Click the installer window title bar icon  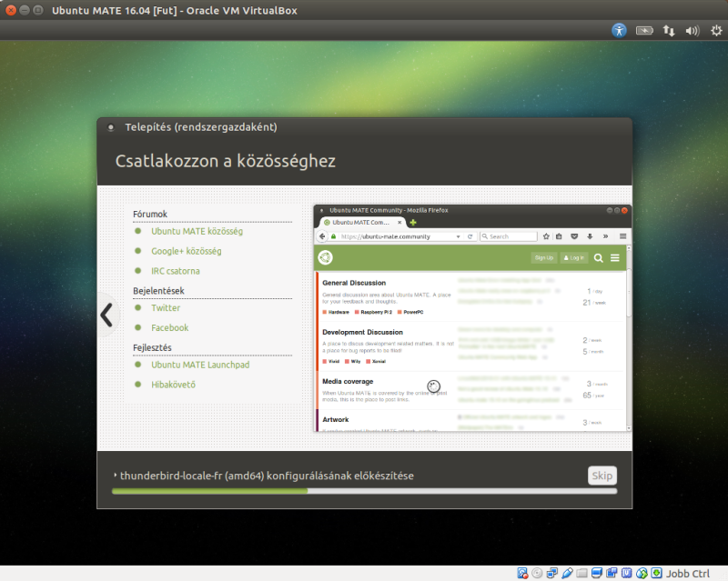(x=110, y=127)
